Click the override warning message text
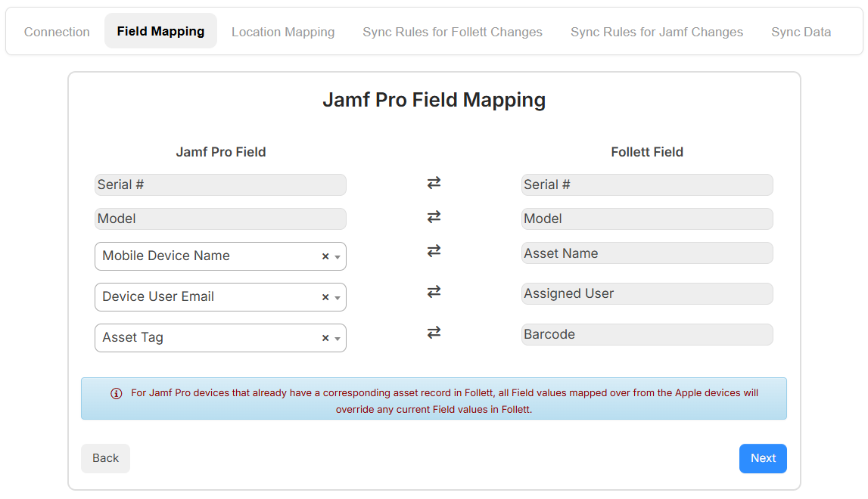 click(x=444, y=401)
